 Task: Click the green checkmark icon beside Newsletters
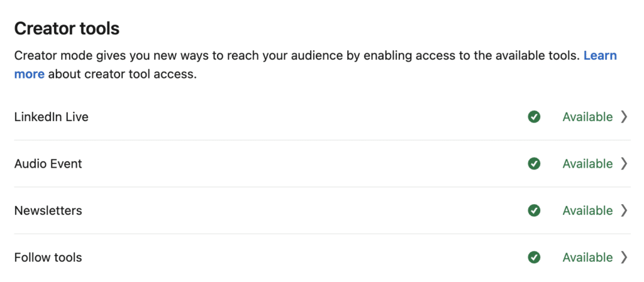point(534,210)
